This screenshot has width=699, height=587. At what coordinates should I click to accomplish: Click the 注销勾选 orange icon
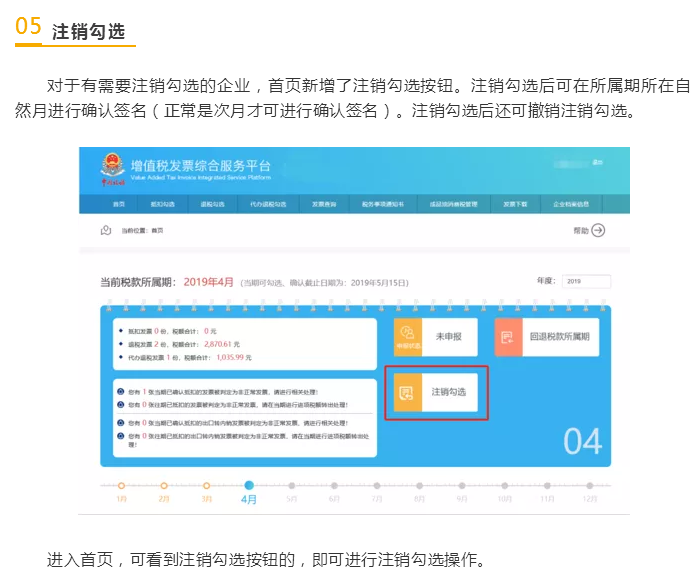tap(407, 393)
